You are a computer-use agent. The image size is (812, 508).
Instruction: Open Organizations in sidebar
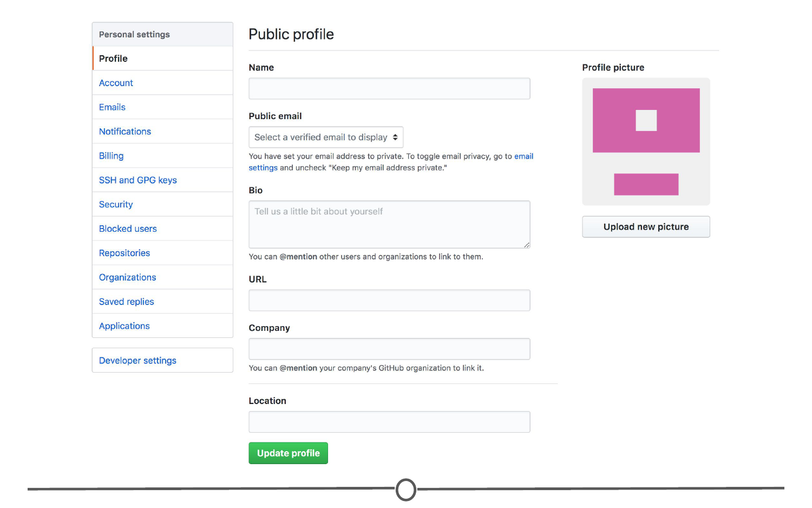coord(127,278)
